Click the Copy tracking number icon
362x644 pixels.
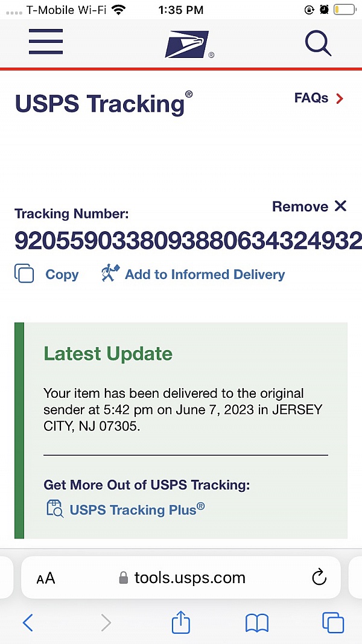24,274
